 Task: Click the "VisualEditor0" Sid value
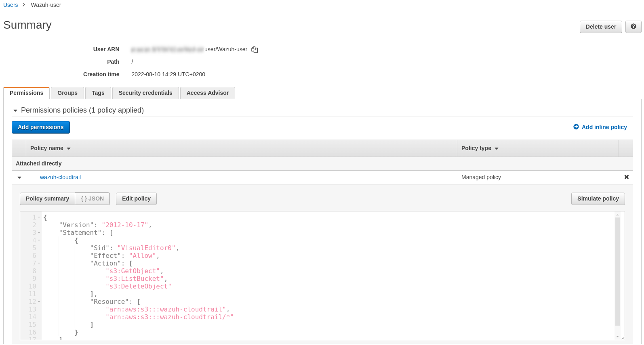147,248
